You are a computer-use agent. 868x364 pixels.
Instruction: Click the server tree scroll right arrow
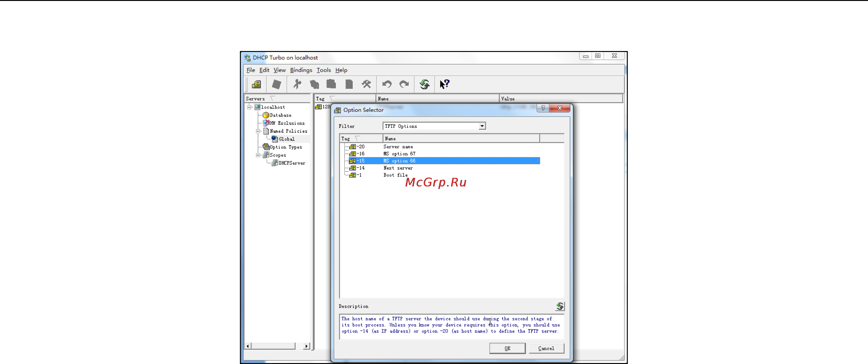[x=306, y=346]
